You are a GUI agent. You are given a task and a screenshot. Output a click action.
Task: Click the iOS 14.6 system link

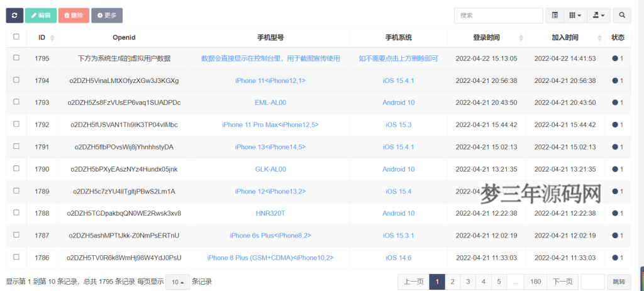coord(398,258)
